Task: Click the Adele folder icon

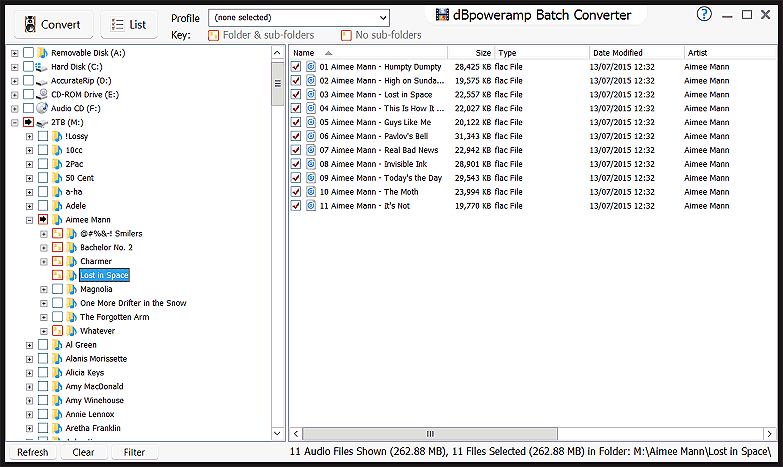Action: pos(57,206)
